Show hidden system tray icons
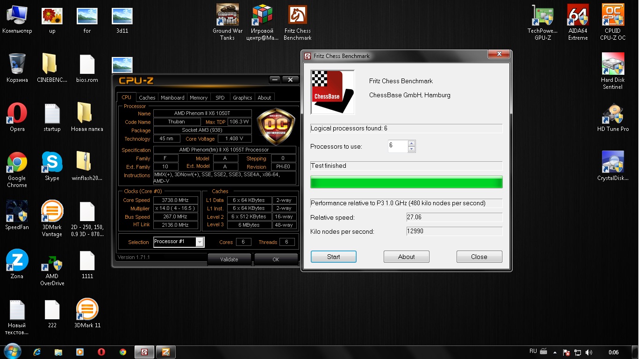This screenshot has width=644, height=359. tap(555, 352)
